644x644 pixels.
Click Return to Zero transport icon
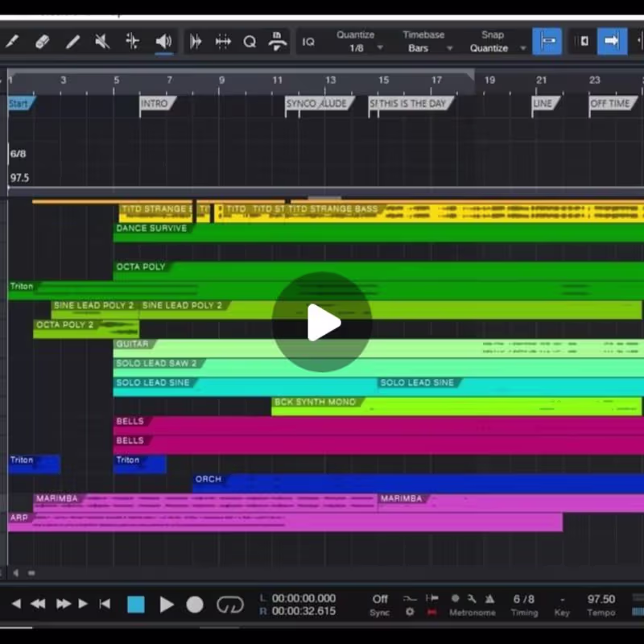105,604
